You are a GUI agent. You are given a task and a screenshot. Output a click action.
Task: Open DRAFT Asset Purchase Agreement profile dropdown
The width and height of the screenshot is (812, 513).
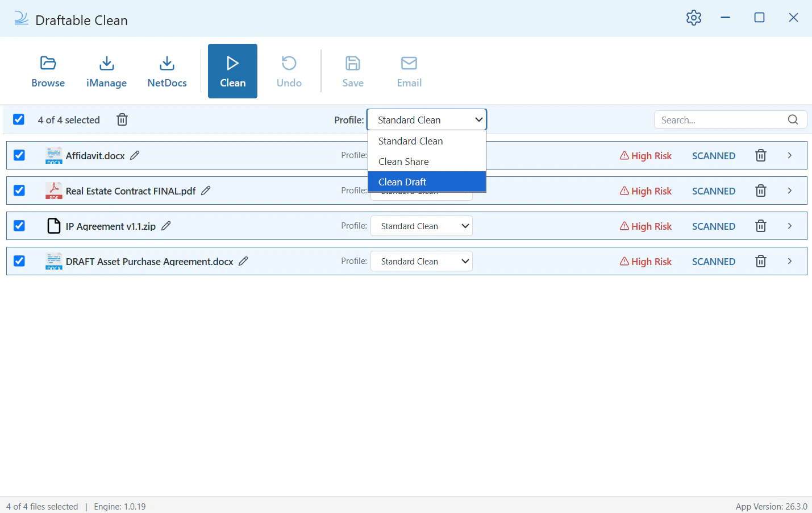[x=422, y=261]
